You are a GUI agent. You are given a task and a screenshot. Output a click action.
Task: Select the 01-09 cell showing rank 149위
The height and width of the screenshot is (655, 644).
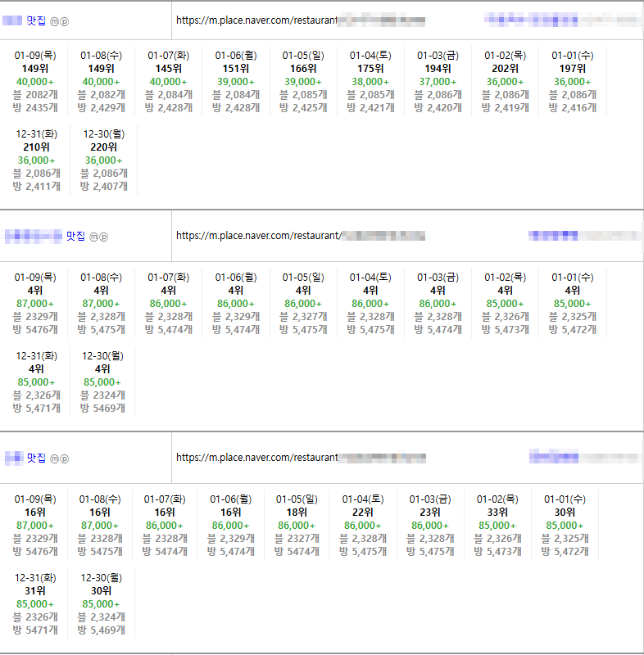[35, 81]
